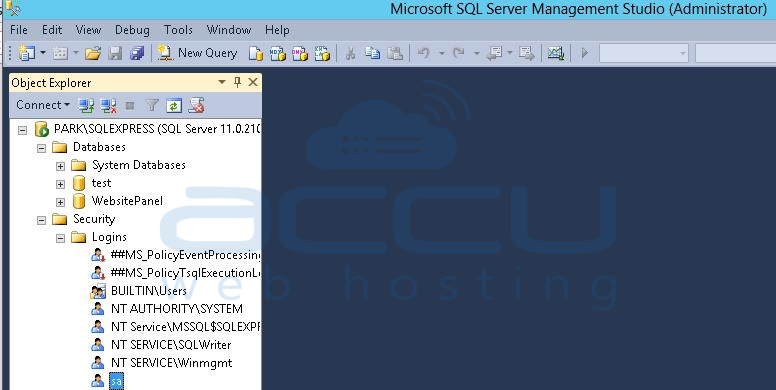Click the Start debugging play arrow
776x390 pixels.
[x=585, y=53]
